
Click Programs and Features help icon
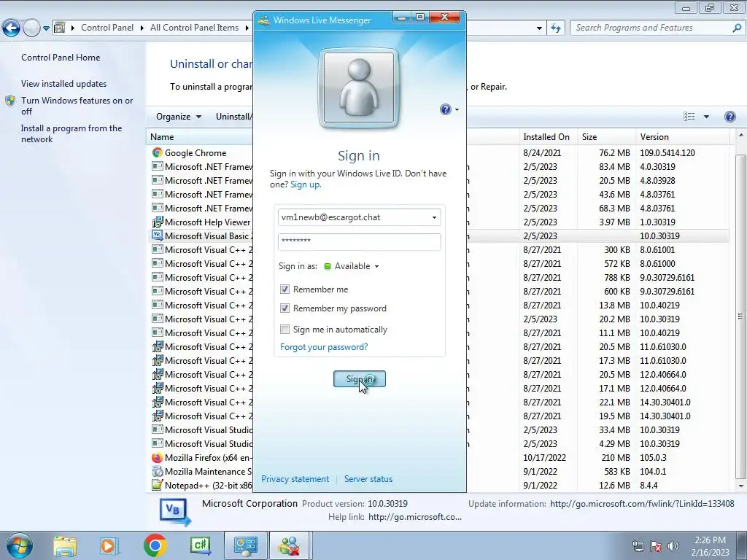pyautogui.click(x=729, y=117)
